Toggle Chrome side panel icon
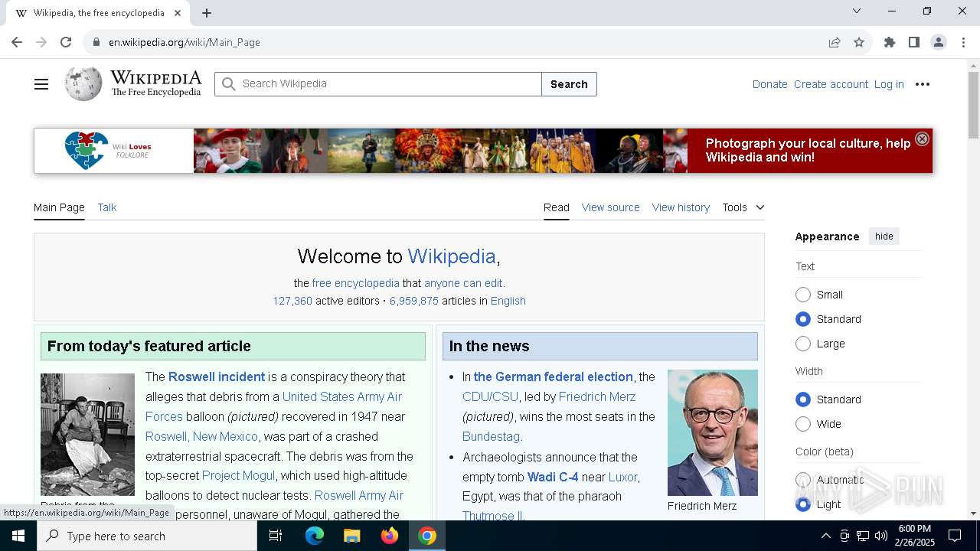The width and height of the screenshot is (980, 551). point(914,42)
